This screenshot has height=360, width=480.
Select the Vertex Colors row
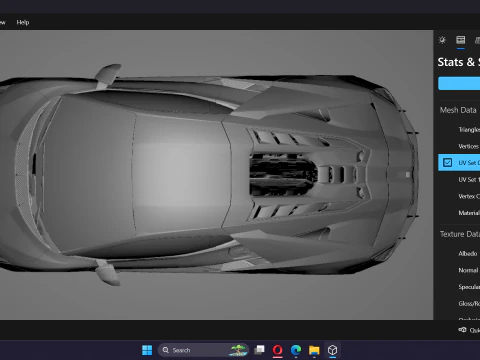(x=459, y=196)
